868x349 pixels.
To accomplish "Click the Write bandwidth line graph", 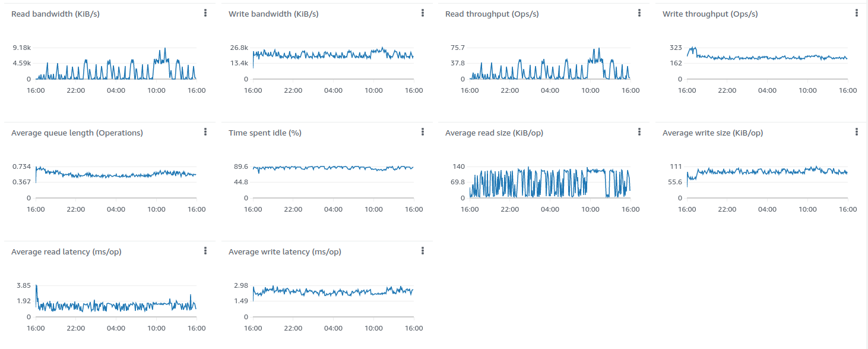I will click(332, 55).
